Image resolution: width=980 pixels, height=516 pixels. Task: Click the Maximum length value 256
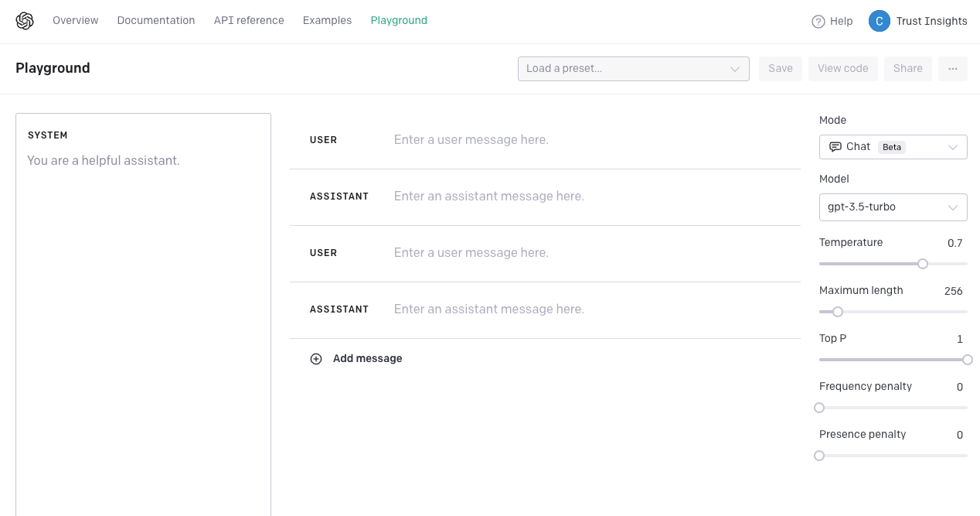click(954, 291)
